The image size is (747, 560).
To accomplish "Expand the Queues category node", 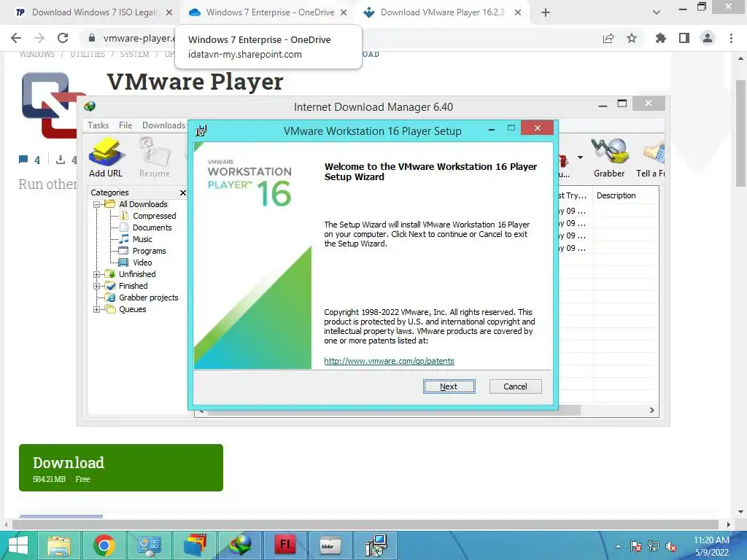I will click(x=96, y=309).
